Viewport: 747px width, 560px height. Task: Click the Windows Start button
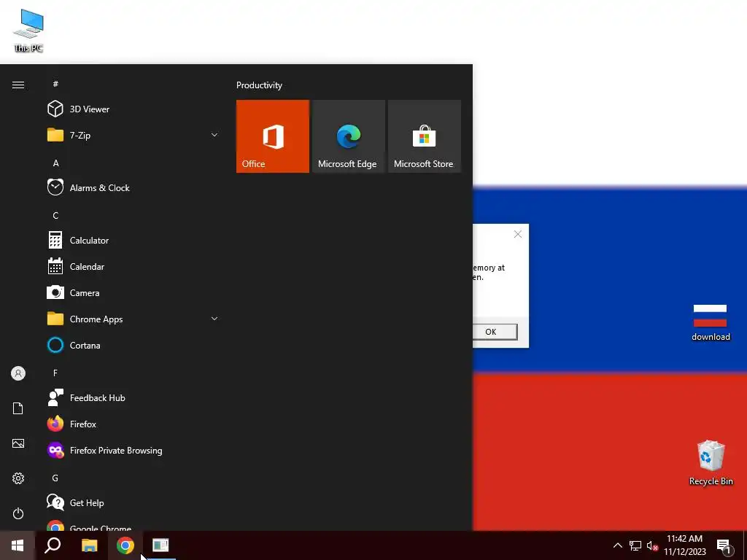(18, 545)
